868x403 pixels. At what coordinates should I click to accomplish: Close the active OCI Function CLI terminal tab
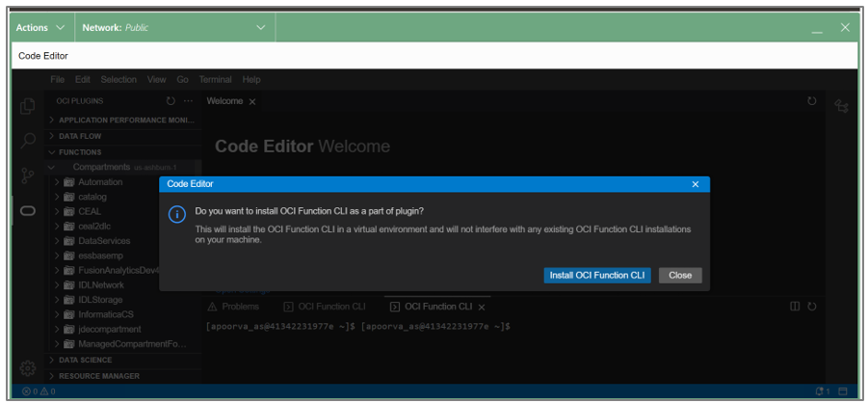click(x=482, y=307)
